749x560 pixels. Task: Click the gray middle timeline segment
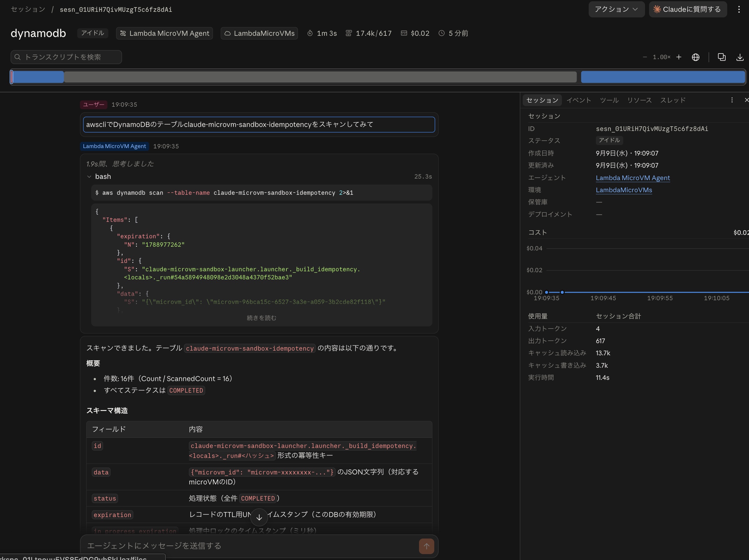point(320,77)
